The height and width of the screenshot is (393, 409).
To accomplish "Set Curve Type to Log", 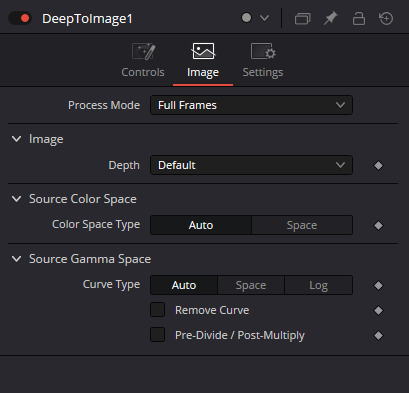I will (x=318, y=285).
